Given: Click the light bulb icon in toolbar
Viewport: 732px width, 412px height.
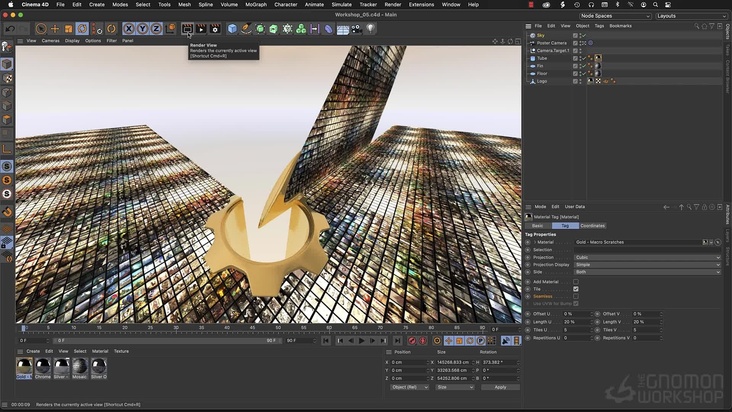Looking at the screenshot, I should (x=370, y=29).
